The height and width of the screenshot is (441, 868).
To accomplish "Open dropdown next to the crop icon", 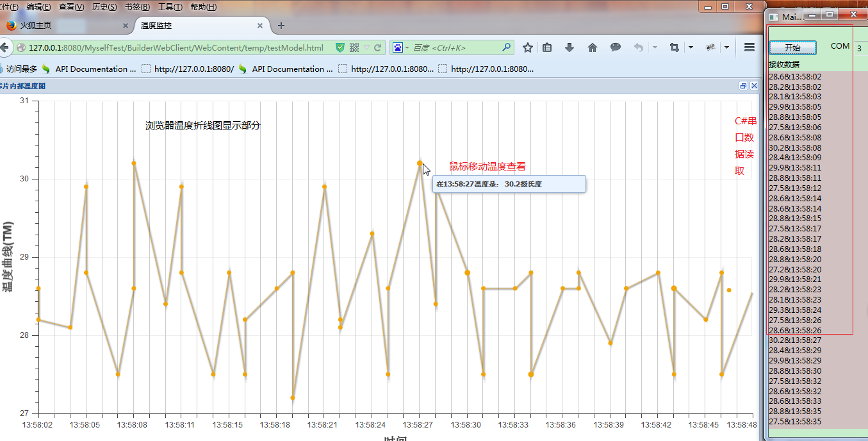I will [x=691, y=47].
